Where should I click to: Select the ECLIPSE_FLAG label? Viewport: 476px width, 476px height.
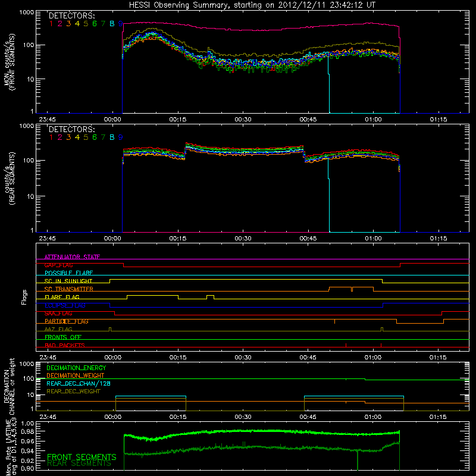65,305
